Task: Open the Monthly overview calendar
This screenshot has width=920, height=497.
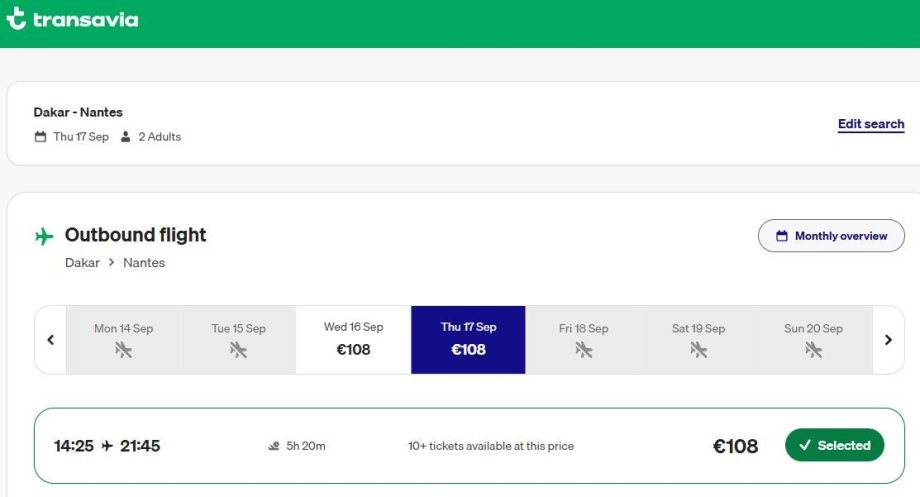Action: pyautogui.click(x=831, y=236)
